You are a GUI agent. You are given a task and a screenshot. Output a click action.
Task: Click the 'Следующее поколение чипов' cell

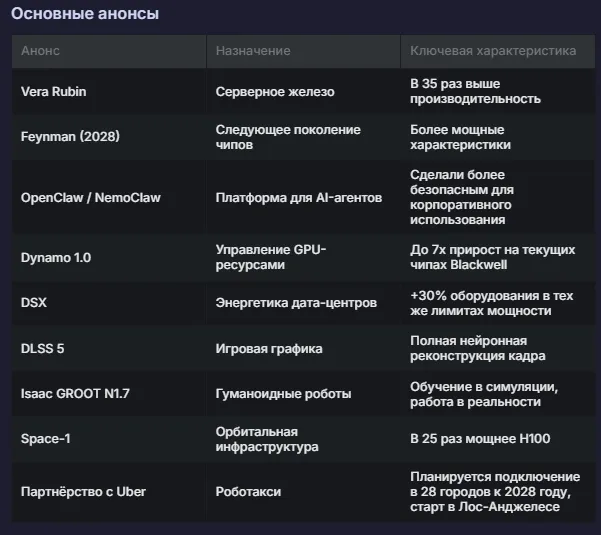tap(304, 137)
